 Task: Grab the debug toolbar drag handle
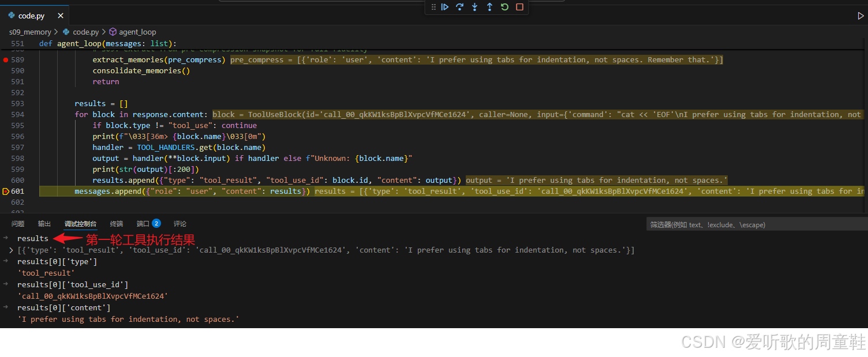tap(433, 7)
